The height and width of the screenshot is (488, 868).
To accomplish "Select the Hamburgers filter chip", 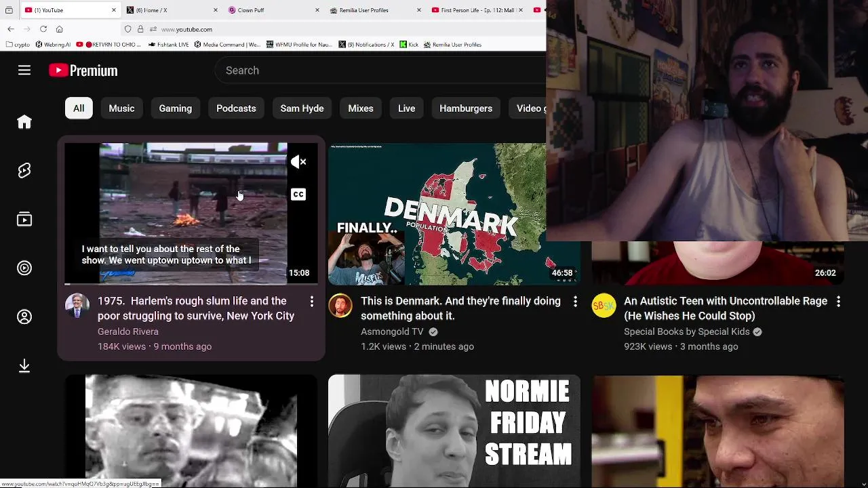I will (466, 108).
